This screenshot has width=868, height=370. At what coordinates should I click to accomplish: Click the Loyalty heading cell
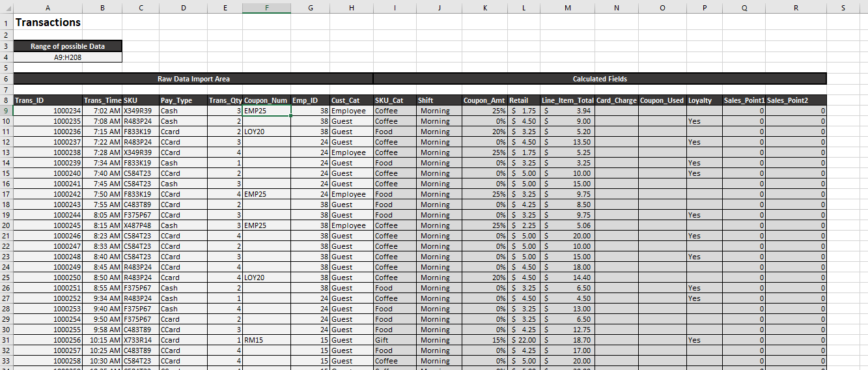[x=705, y=100]
